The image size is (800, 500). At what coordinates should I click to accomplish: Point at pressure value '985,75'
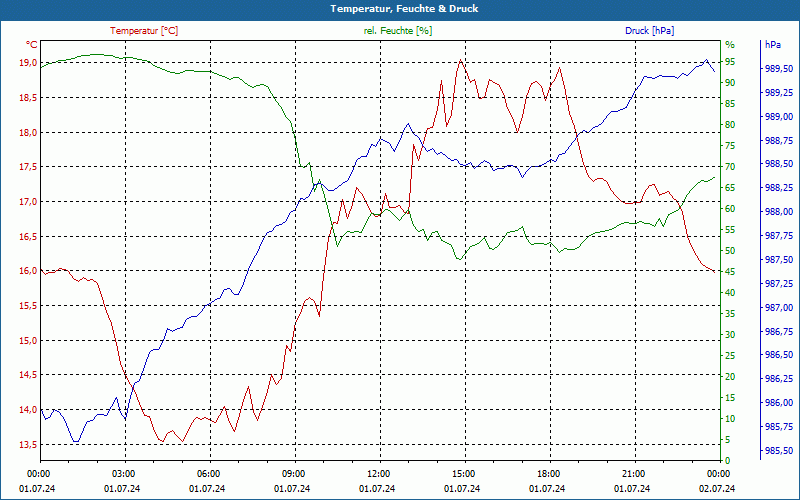(780, 427)
